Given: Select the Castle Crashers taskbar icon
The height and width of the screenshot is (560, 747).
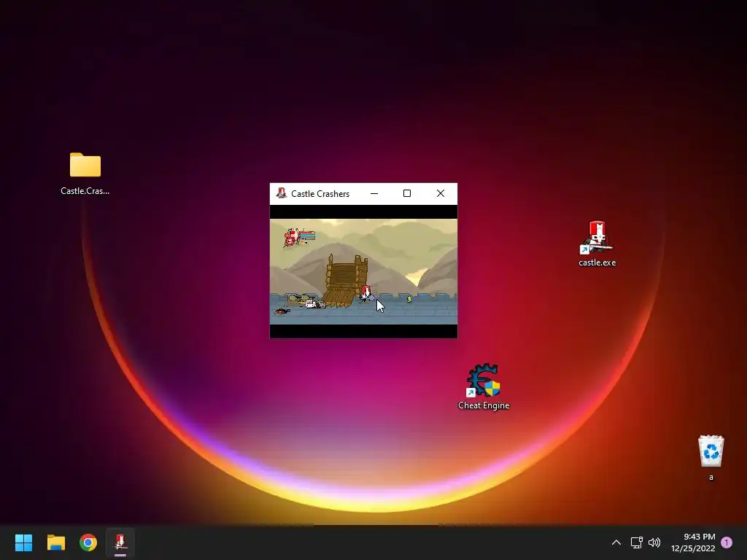Looking at the screenshot, I should (x=120, y=542).
